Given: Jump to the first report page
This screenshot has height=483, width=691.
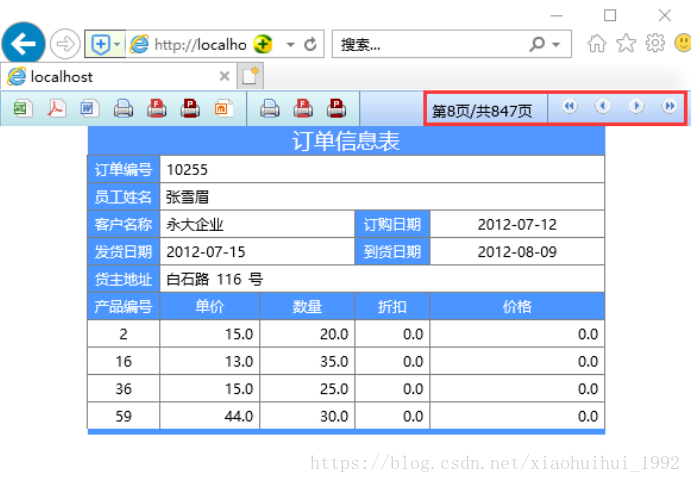Looking at the screenshot, I should coord(570,106).
